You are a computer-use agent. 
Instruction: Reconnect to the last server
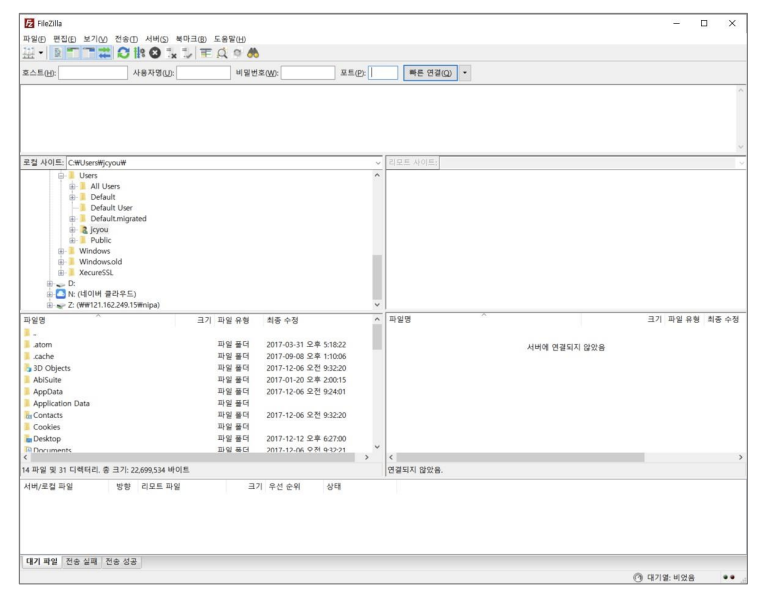point(187,53)
